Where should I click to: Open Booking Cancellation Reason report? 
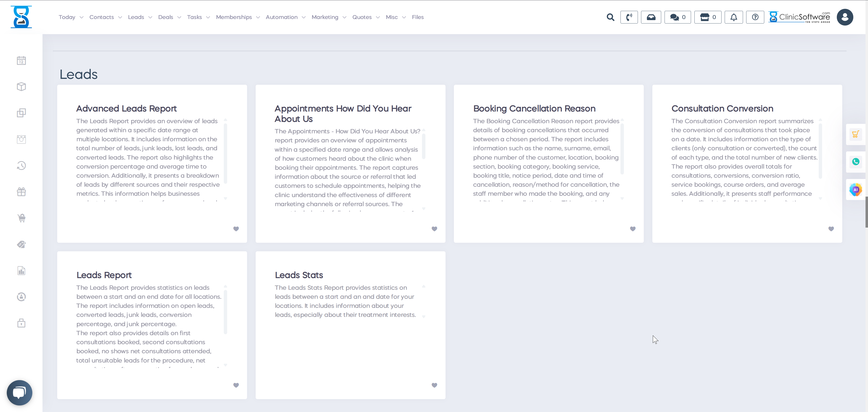534,108
